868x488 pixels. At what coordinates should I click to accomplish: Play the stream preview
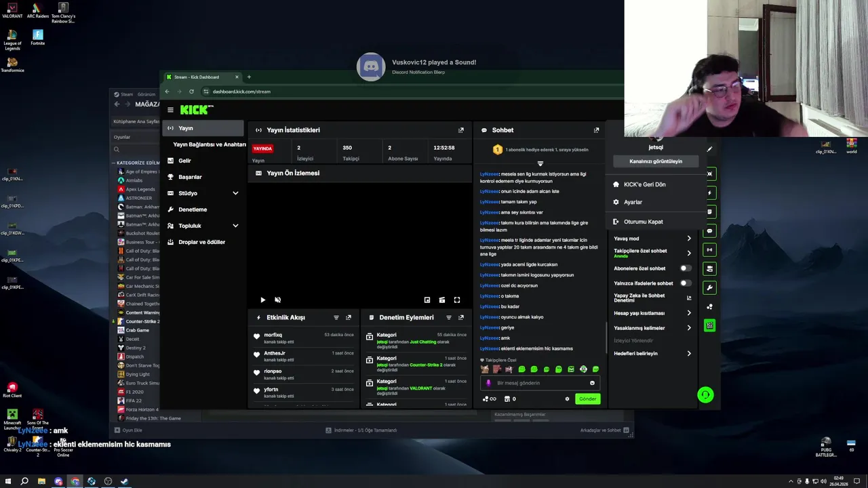pyautogui.click(x=263, y=300)
